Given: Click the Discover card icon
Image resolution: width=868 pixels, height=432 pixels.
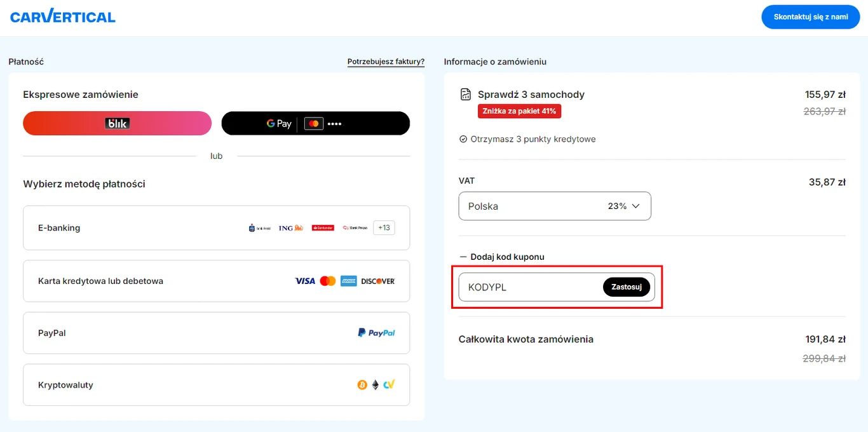Looking at the screenshot, I should click(x=379, y=280).
